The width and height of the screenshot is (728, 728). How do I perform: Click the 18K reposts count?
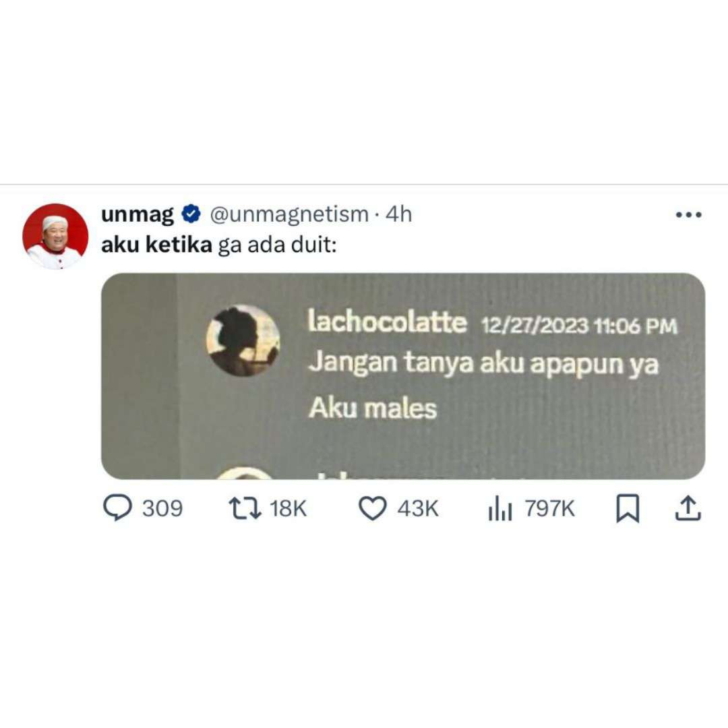(x=288, y=508)
